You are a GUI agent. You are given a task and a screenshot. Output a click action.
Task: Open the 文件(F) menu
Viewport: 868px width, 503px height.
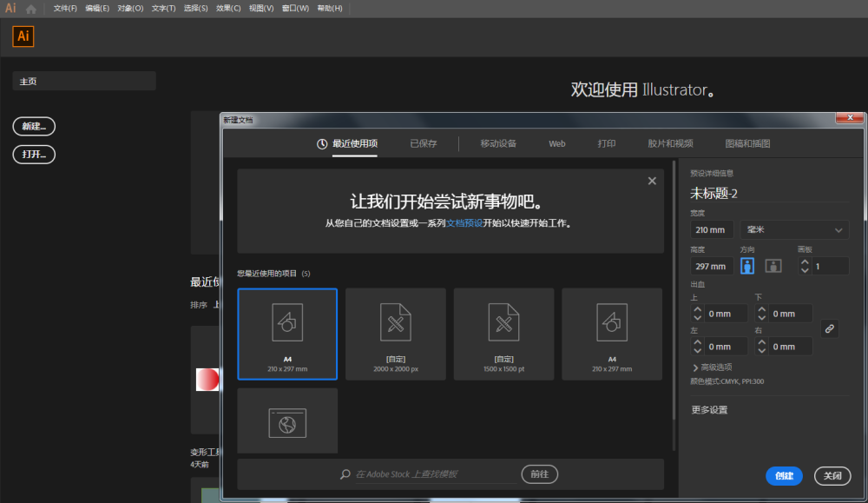point(65,9)
